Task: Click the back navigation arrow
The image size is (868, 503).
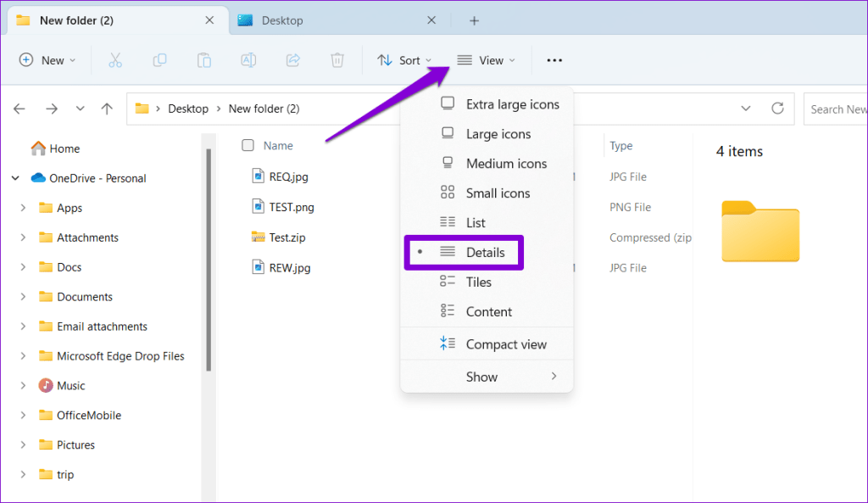Action: pyautogui.click(x=19, y=109)
